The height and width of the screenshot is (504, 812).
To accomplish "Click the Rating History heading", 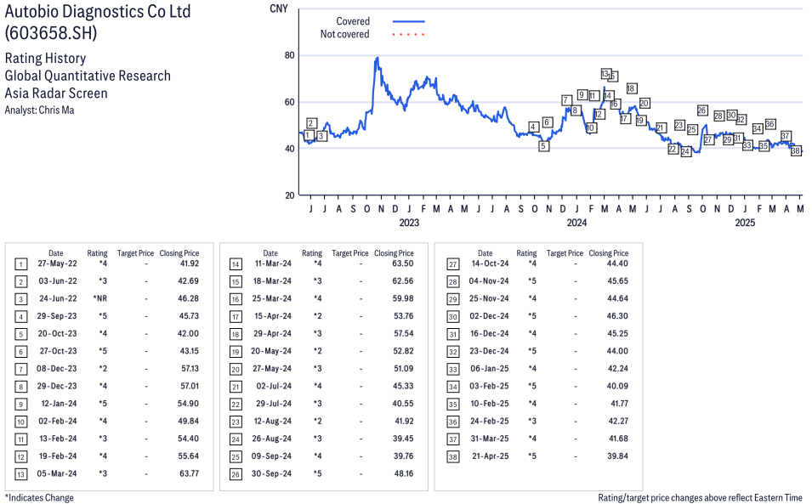I will click(46, 58).
